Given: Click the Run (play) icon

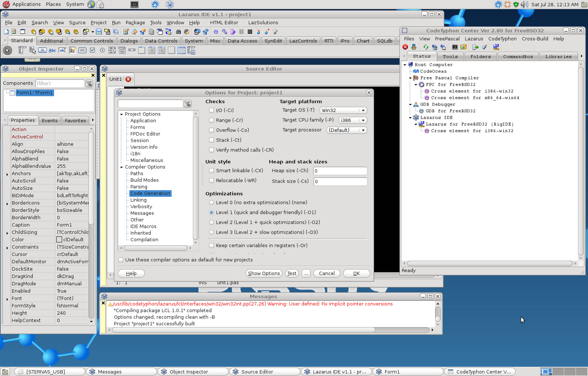Looking at the screenshot, I should (233, 32).
